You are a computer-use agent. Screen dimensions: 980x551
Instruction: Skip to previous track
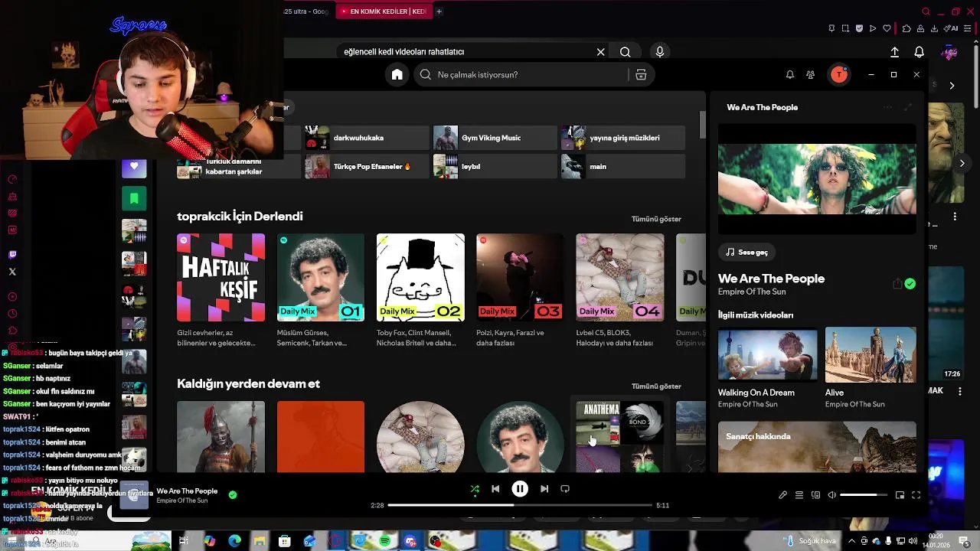[495, 488]
